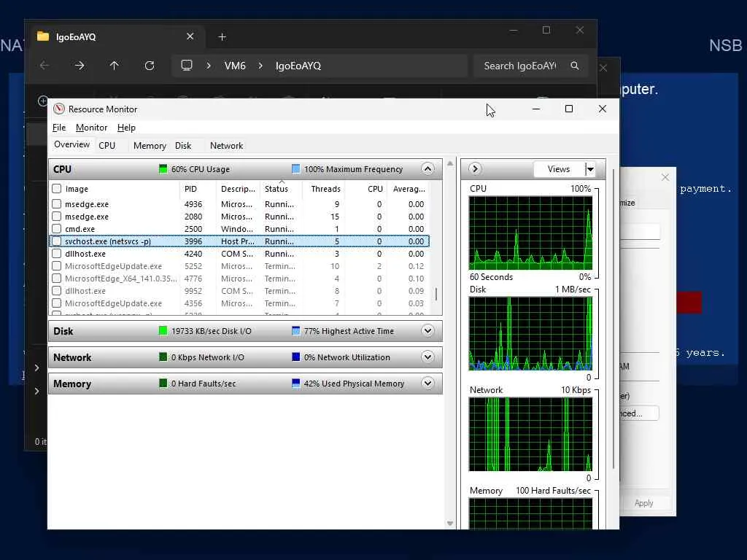Open the Views dropdown arrow
The height and width of the screenshot is (560, 747).
[x=590, y=169]
